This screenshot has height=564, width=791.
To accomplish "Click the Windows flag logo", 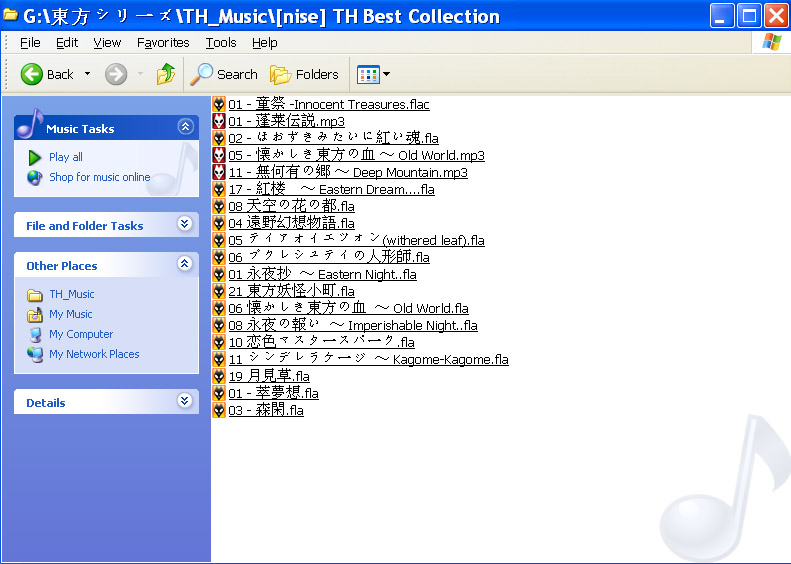I will pos(771,42).
